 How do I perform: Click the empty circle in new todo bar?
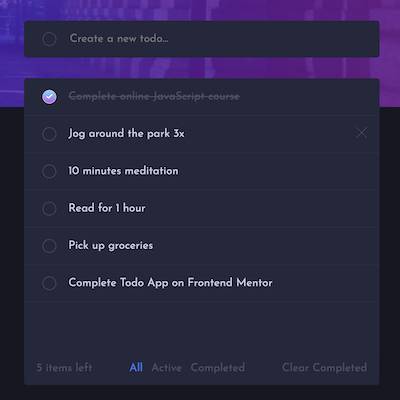[x=49, y=39]
